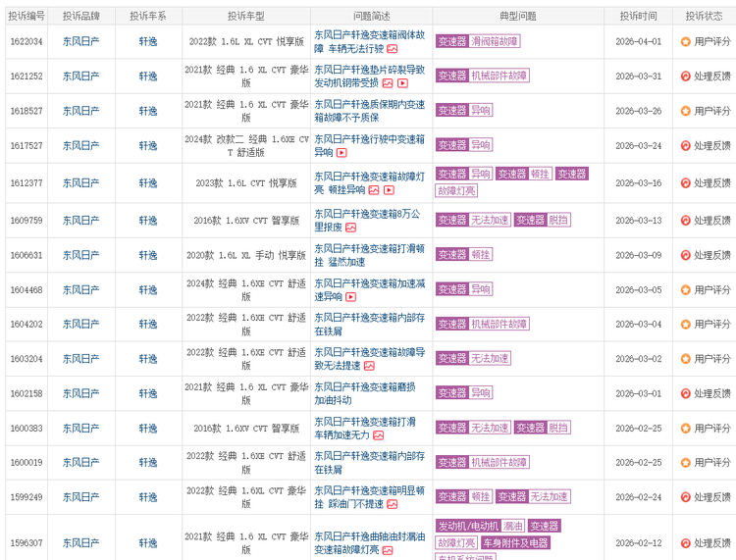This screenshot has width=736, height=560.
Task: Click the video icon in complaint 1621252's description
Action: [402, 83]
